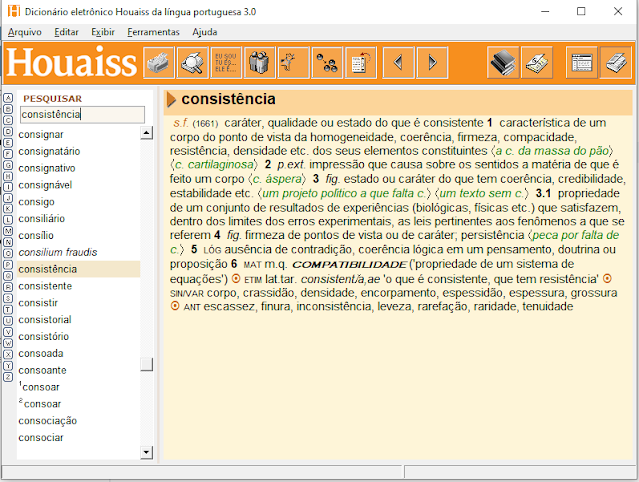639x482 pixels.
Task: Jump to letter E in the alphabet index
Action: point(8,143)
